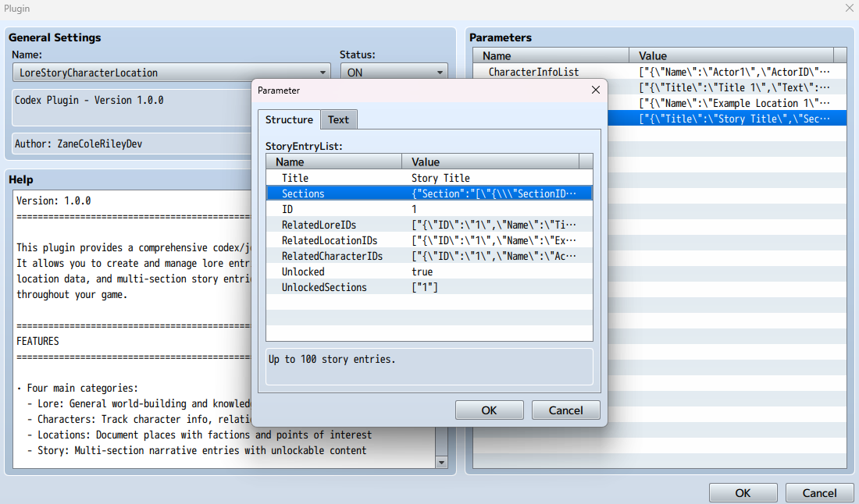859x504 pixels.
Task: Select the UnlockedSections row
Action: click(x=429, y=287)
